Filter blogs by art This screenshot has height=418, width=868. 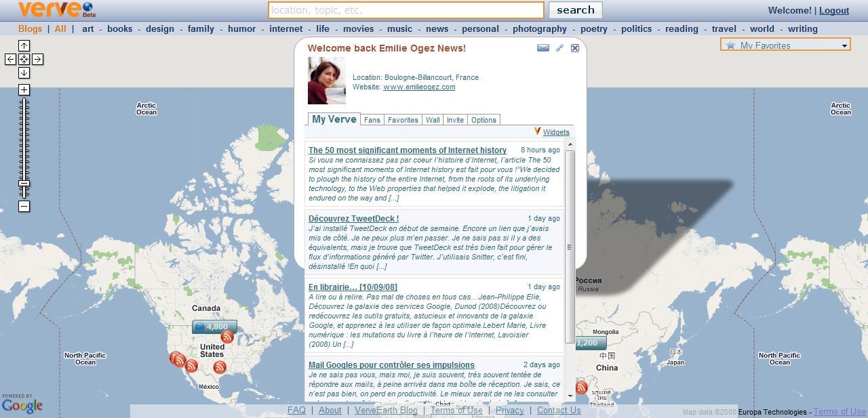88,28
